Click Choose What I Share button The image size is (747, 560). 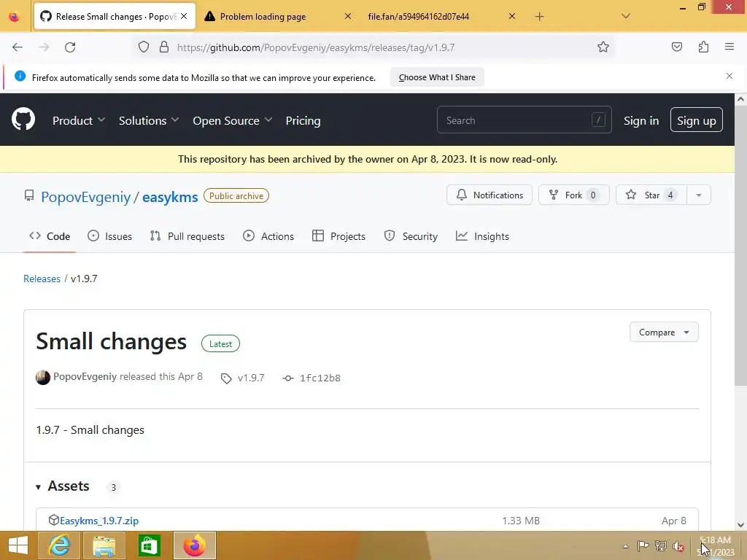[437, 77]
